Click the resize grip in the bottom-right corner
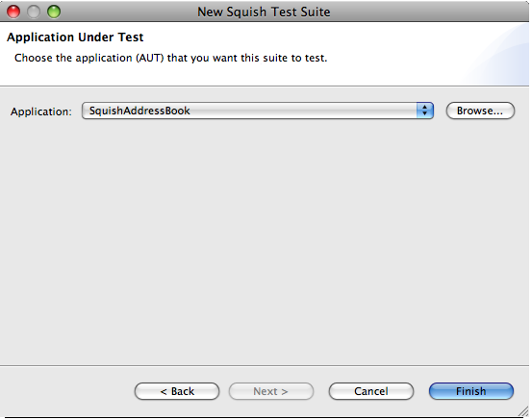 (x=523, y=411)
